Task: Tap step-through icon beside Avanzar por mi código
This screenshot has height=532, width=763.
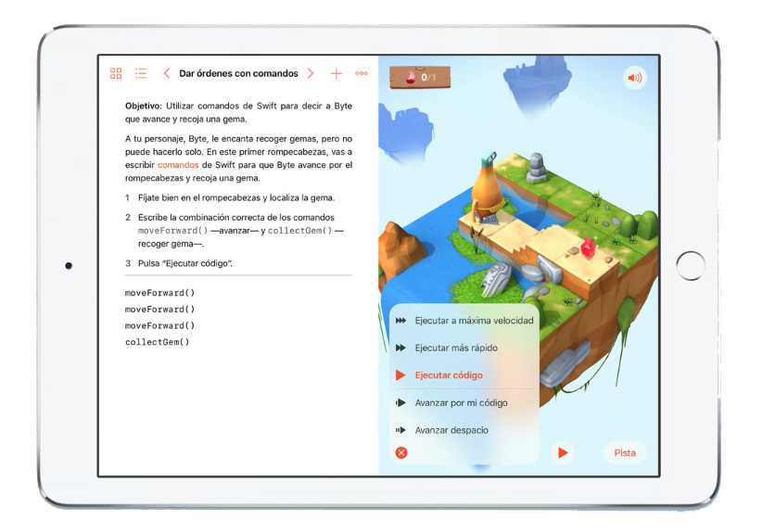Action: (401, 402)
